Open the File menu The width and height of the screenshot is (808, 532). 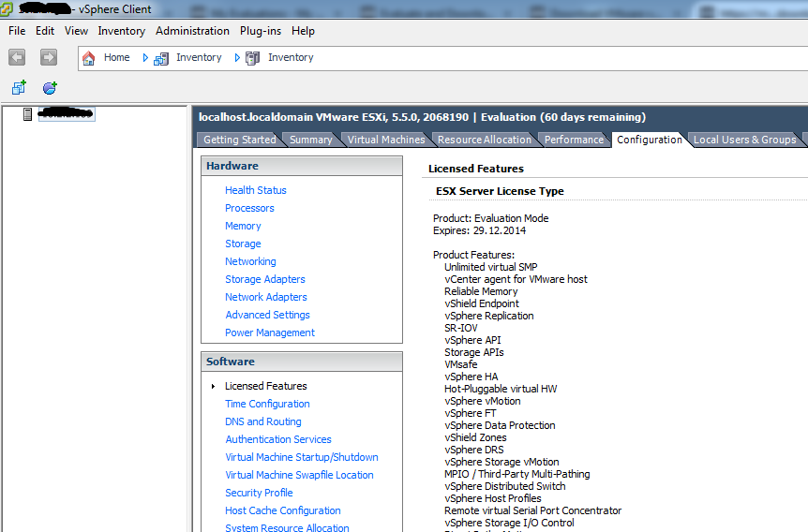17,31
